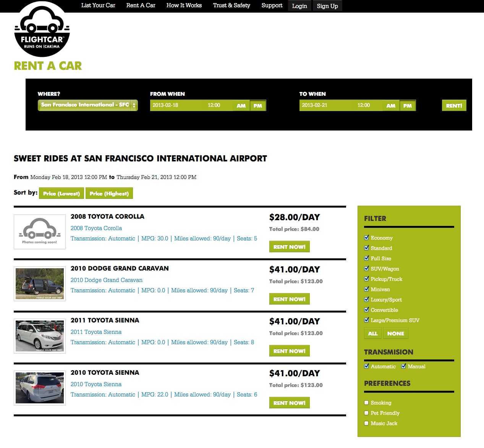Click the 2011 TOYOTA SIENNA listing heading

pyautogui.click(x=105, y=320)
